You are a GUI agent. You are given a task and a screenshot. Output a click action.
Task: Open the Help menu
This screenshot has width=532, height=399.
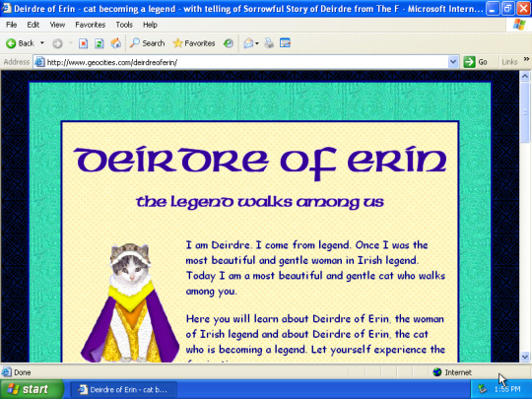[150, 25]
